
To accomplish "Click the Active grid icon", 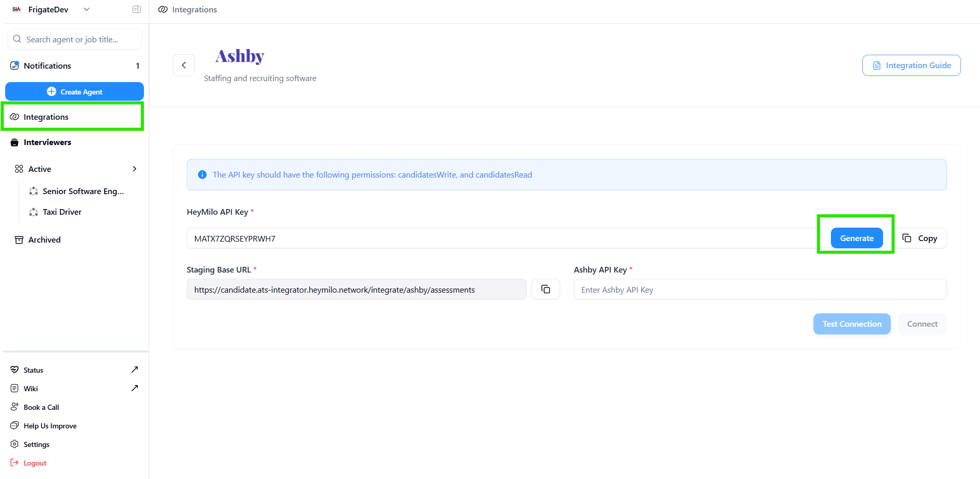I will (x=19, y=169).
